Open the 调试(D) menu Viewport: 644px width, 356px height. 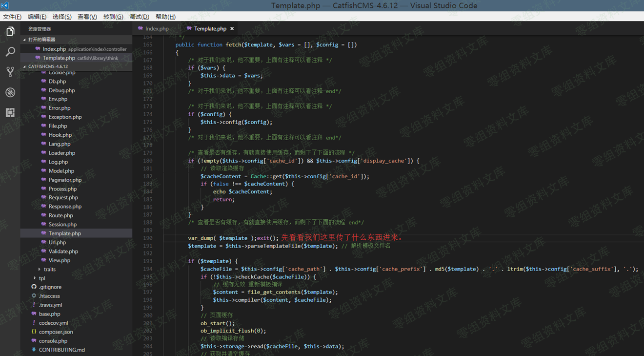pos(139,17)
